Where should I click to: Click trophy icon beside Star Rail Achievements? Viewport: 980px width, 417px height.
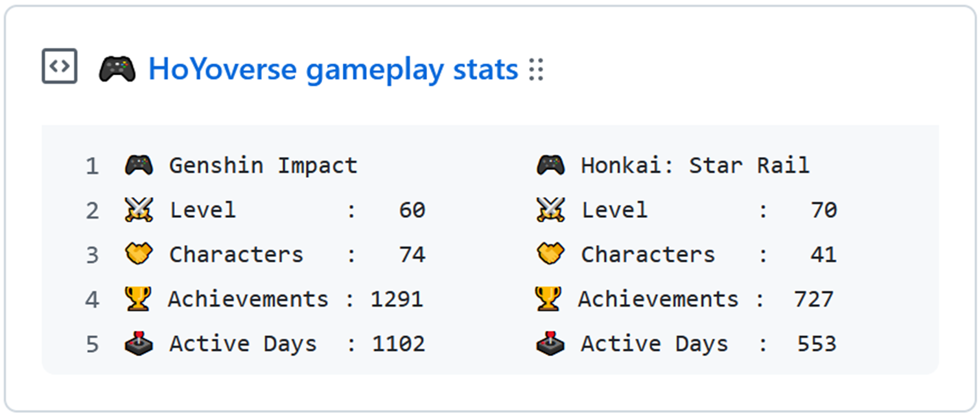[x=548, y=299]
